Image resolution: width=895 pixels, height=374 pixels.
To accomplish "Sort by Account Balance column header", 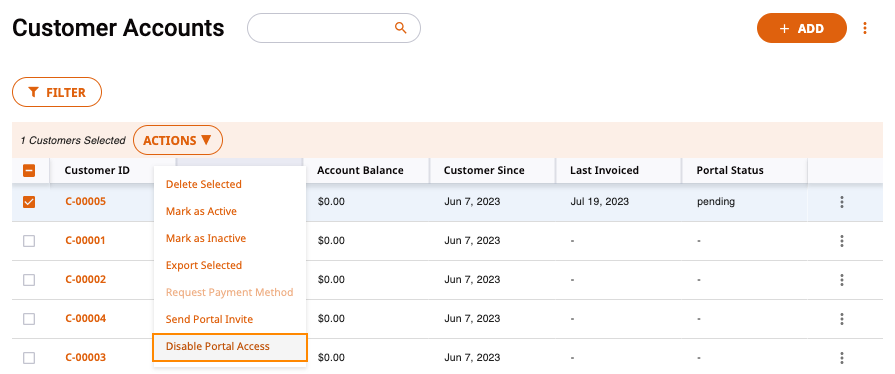I will (360, 170).
